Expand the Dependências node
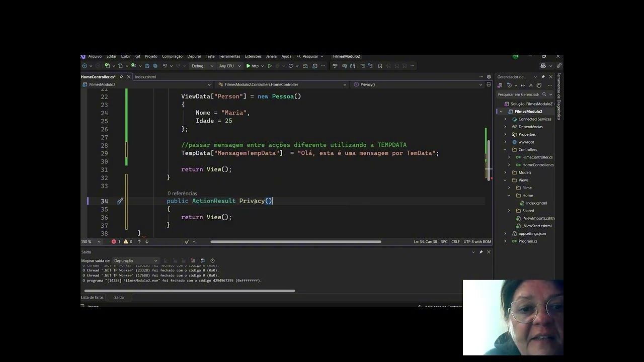Screen dimensions: 644x362 coord(505,127)
